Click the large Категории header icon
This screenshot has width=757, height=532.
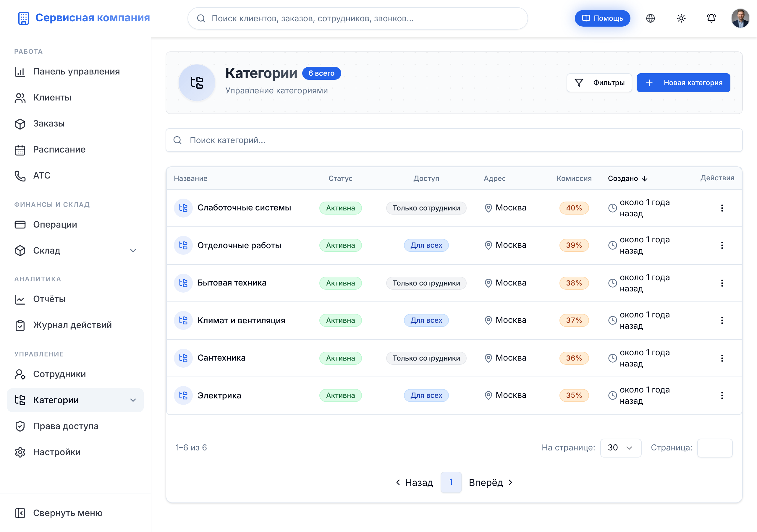[197, 82]
